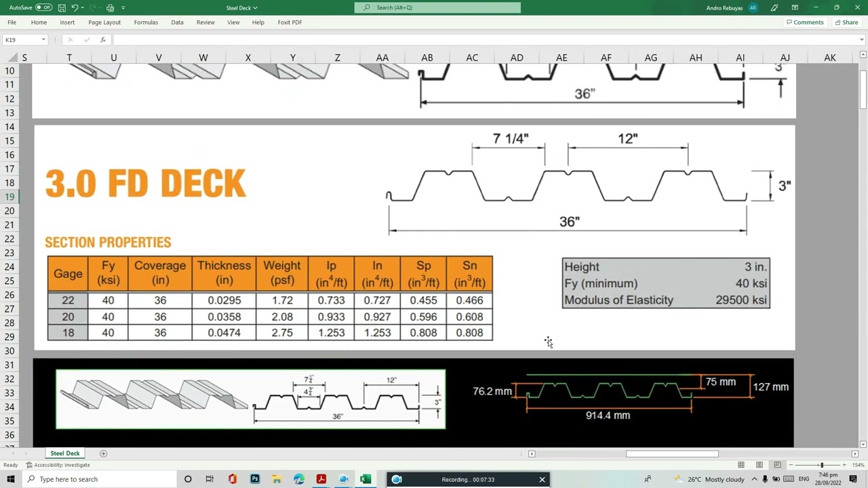The width and height of the screenshot is (868, 488).
Task: Open the Windows Start menu
Action: 11,479
